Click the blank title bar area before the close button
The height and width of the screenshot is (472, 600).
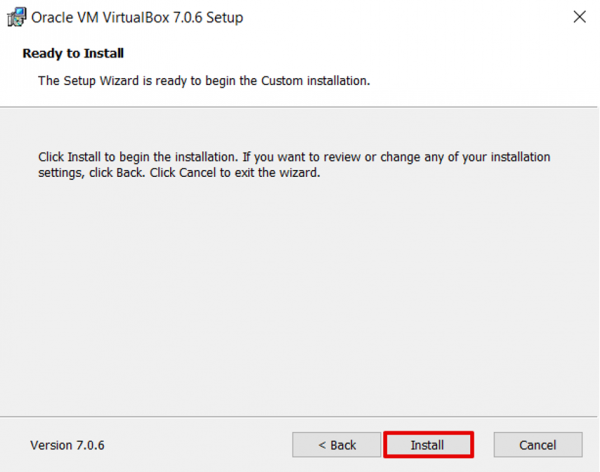pyautogui.click(x=420, y=18)
